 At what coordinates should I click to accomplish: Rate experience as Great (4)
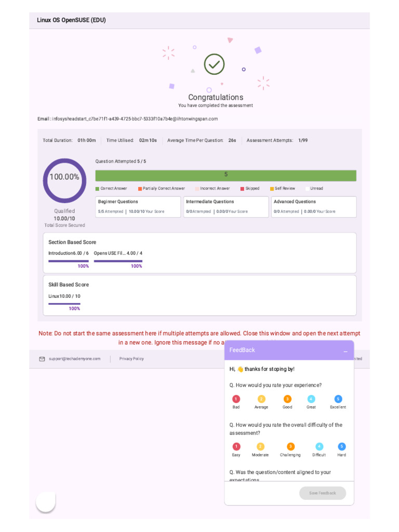coord(311,399)
